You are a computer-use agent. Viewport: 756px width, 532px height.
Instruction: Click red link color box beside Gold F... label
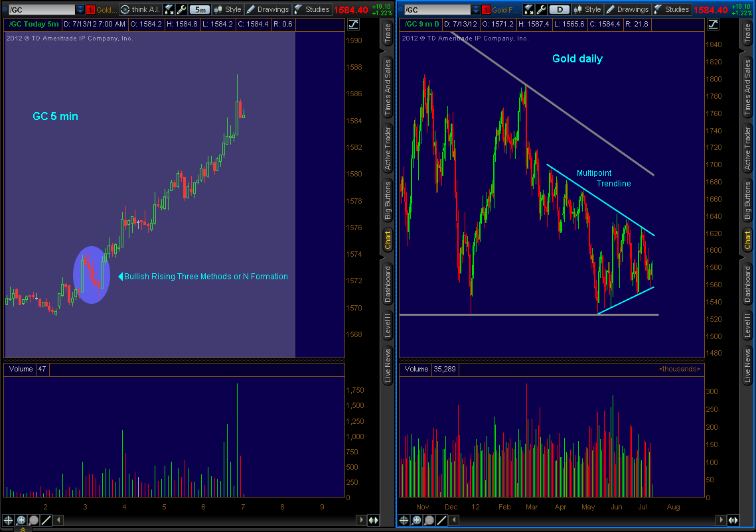pyautogui.click(x=485, y=9)
